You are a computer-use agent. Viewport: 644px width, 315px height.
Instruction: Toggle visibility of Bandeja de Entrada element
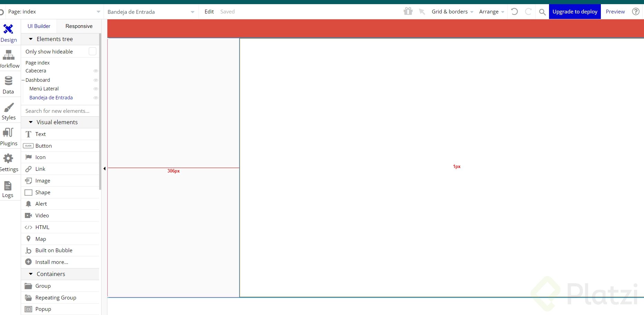click(x=96, y=98)
